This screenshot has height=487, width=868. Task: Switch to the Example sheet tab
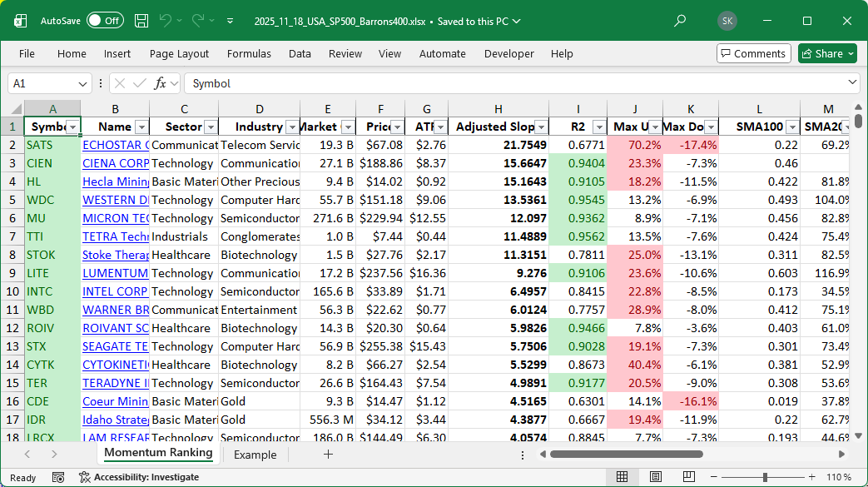[255, 455]
